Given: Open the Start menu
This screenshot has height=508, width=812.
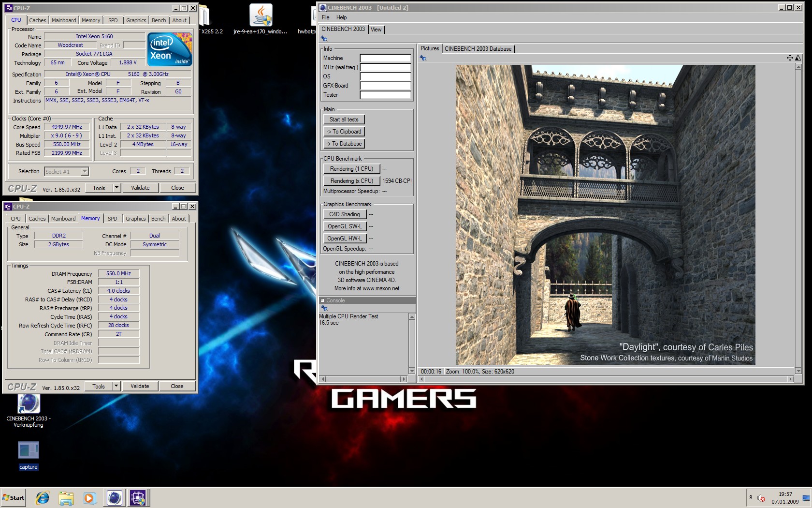Looking at the screenshot, I should click(x=14, y=498).
